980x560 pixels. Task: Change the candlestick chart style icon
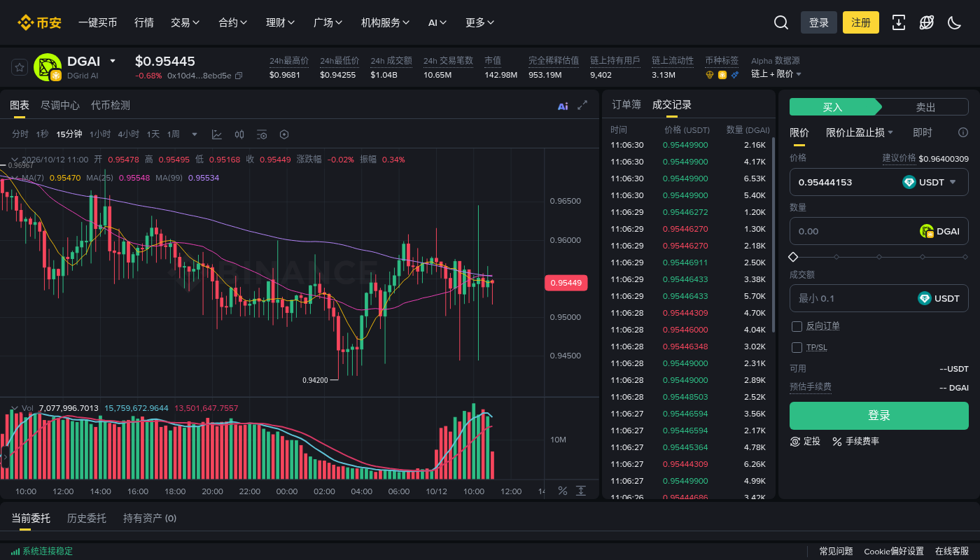(239, 134)
